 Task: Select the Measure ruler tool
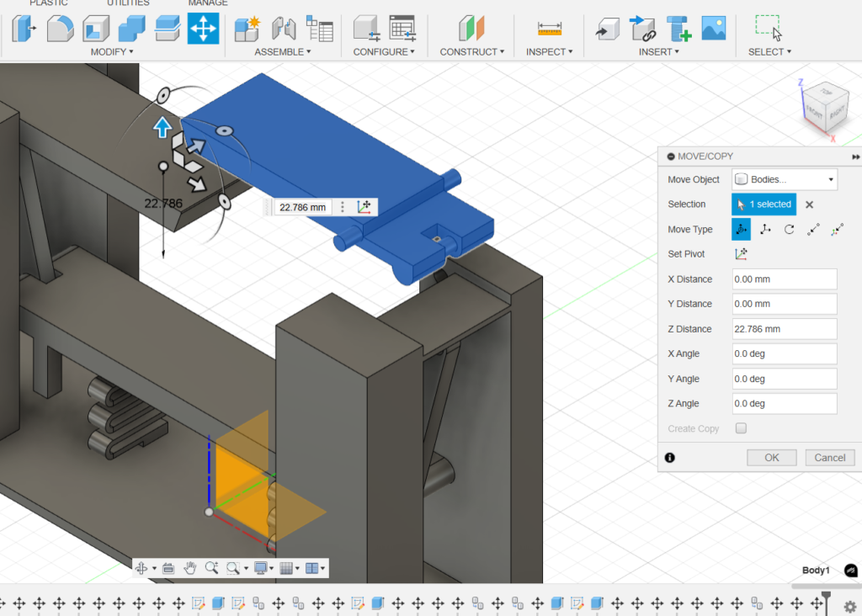tap(549, 29)
